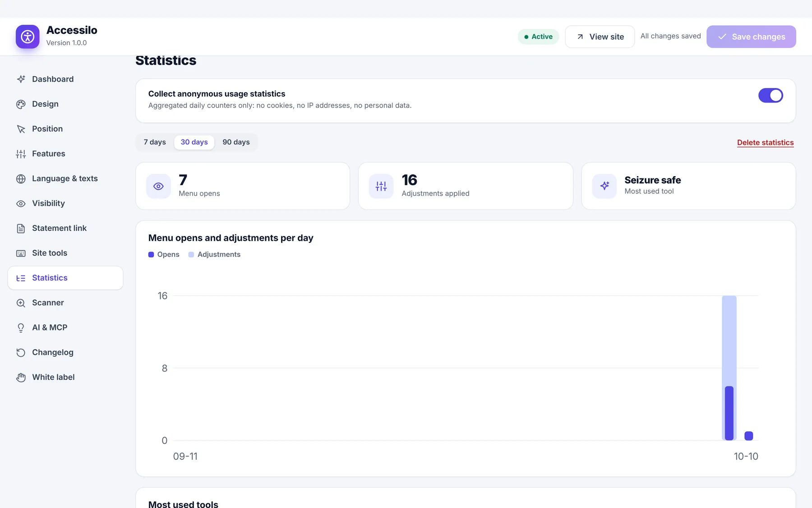This screenshot has width=812, height=508.
Task: Open the AI & MCP section
Action: (65, 327)
